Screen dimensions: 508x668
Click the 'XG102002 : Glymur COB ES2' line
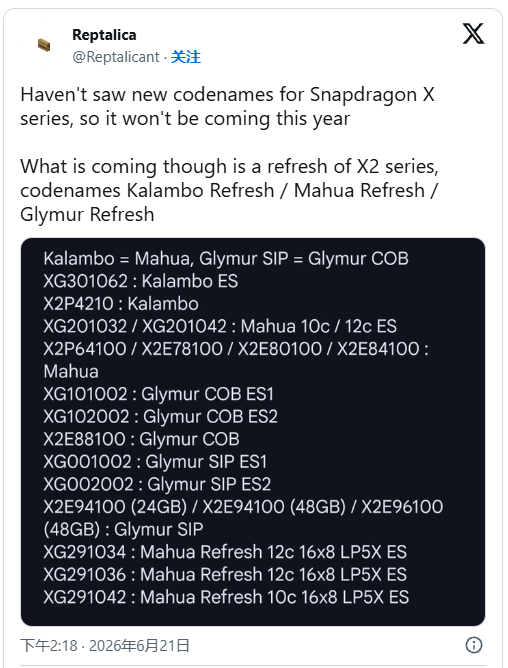161,417
